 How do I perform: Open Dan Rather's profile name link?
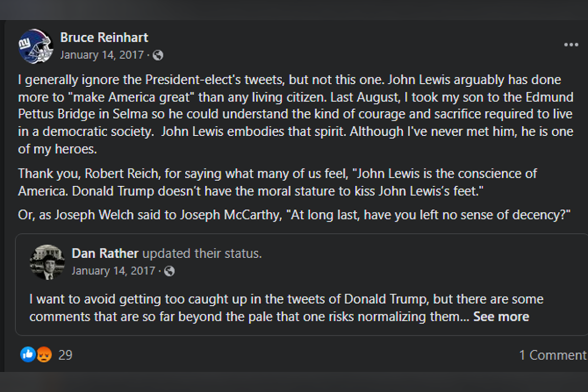click(x=105, y=253)
